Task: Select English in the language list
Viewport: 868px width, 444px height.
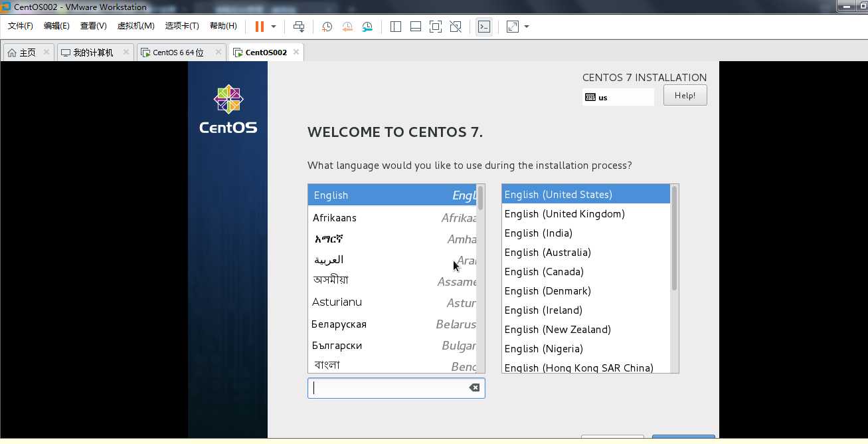Action: pos(392,195)
